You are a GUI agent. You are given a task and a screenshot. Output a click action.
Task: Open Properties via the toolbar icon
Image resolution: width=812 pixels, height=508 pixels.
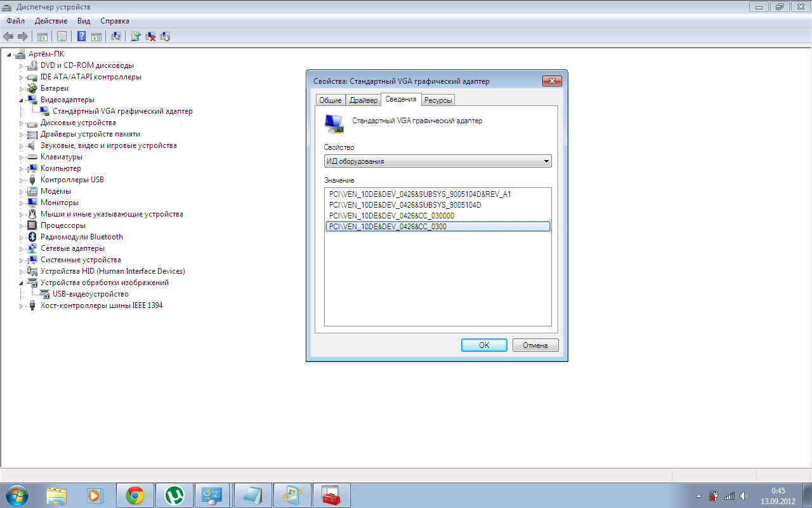pyautogui.click(x=62, y=36)
